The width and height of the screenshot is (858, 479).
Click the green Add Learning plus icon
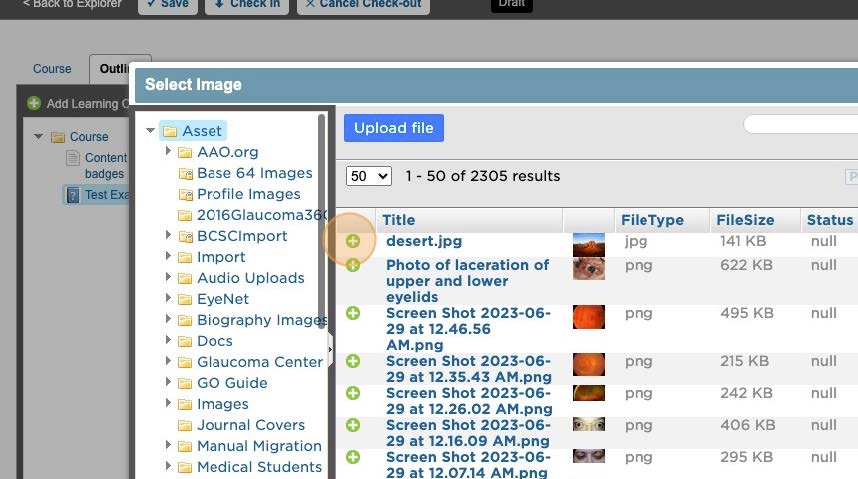click(x=34, y=103)
